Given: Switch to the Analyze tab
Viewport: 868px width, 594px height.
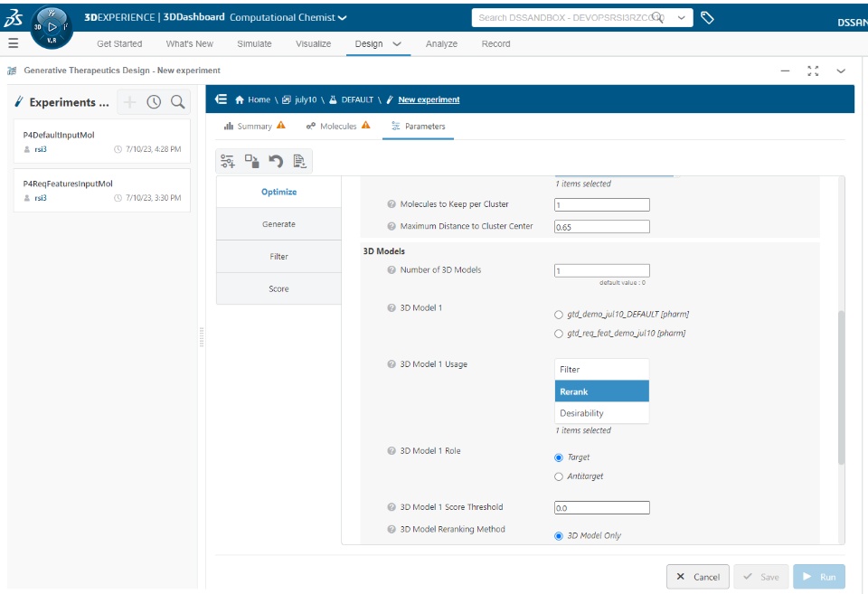Looking at the screenshot, I should 441,43.
